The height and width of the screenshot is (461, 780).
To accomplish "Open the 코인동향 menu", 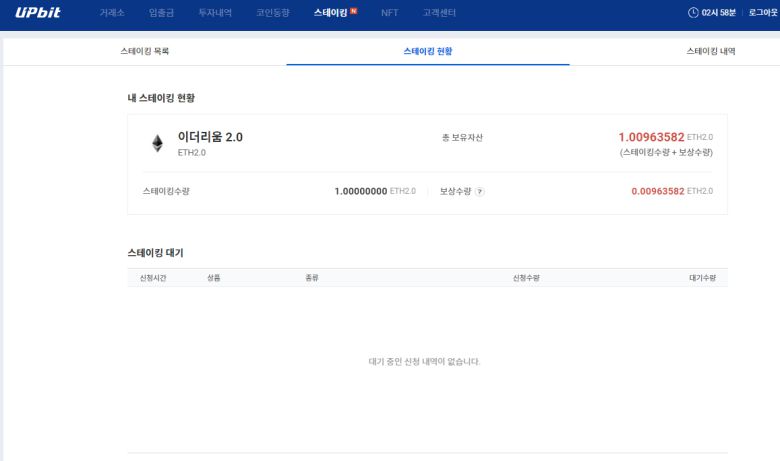I will (273, 13).
